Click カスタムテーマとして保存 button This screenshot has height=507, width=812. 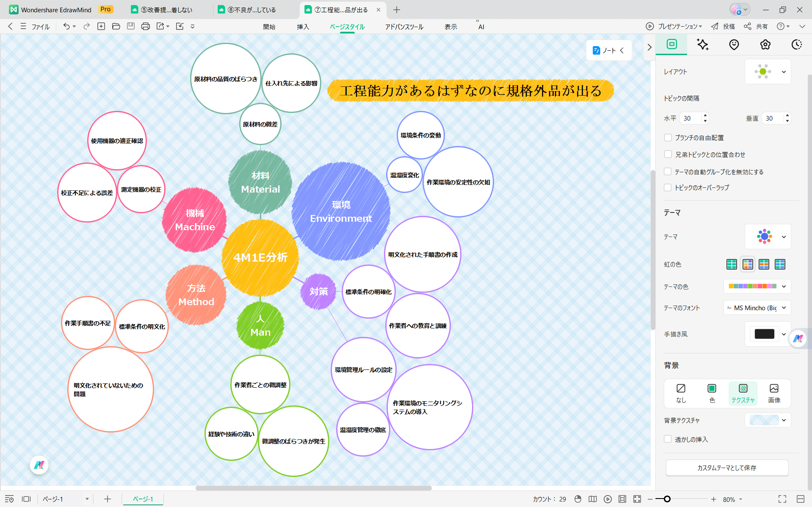click(x=726, y=468)
